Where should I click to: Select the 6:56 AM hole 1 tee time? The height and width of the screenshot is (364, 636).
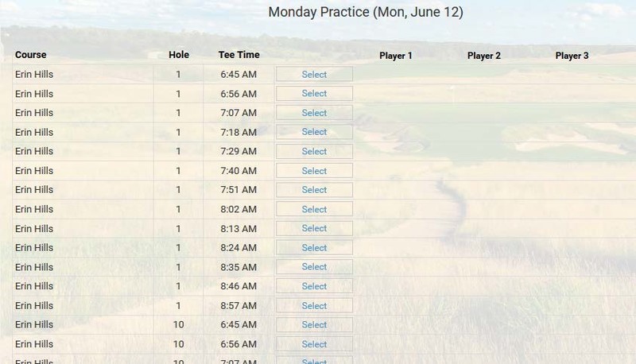point(314,94)
